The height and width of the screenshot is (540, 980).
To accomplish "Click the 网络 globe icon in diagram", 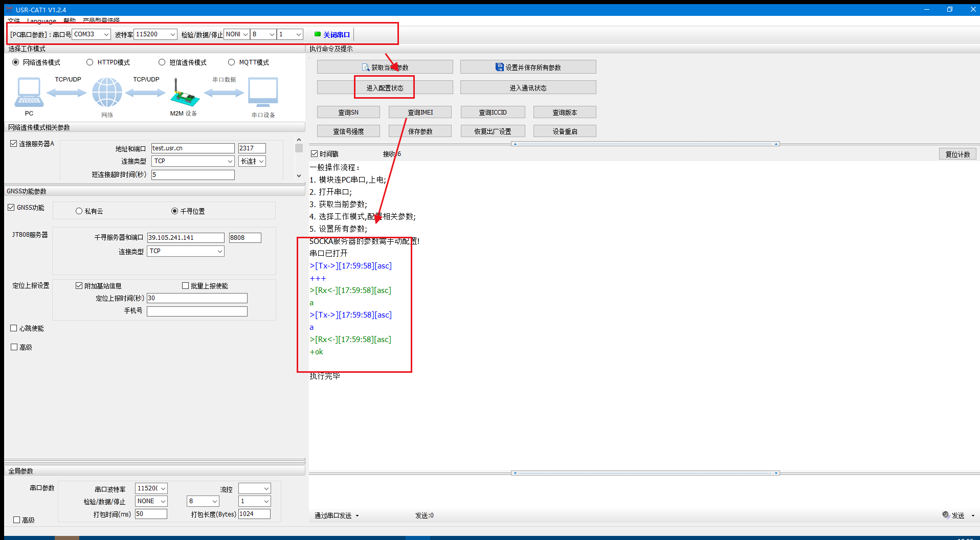I will coord(107,93).
